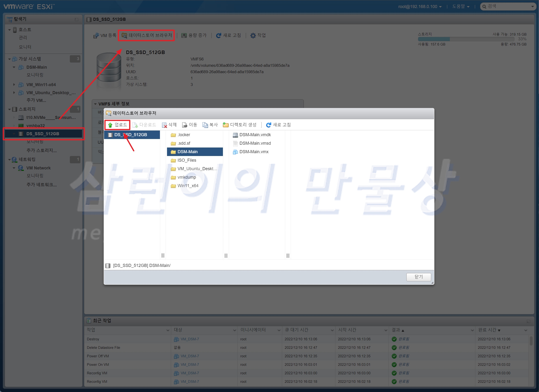Screen dimensions: 539x392
Task: Open the ISO_Files folder
Action: [187, 160]
